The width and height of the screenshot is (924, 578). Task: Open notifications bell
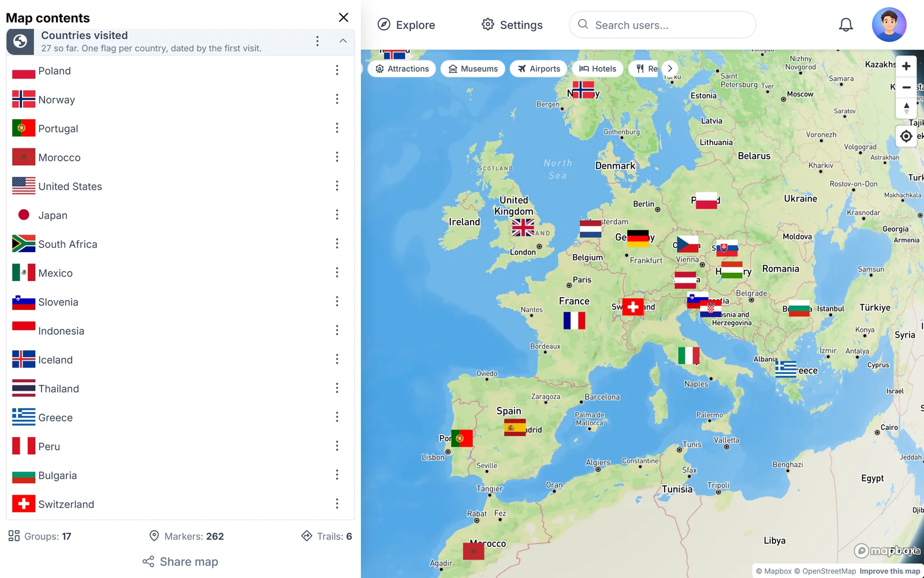(x=846, y=25)
